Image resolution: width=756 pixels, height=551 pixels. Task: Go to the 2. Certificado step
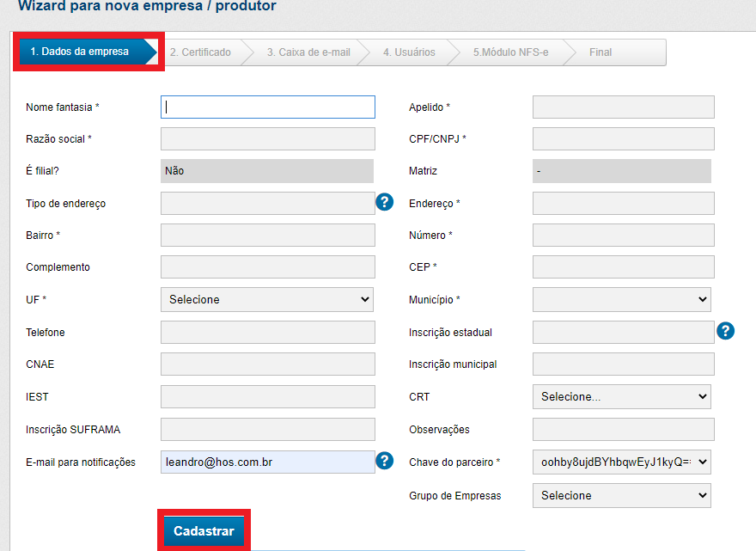point(200,52)
